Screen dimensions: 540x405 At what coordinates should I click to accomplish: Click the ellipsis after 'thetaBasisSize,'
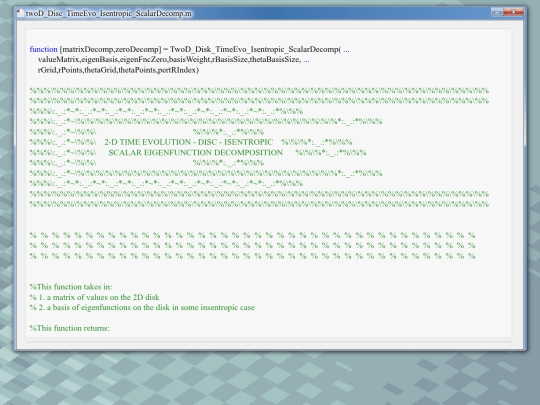pos(306,61)
